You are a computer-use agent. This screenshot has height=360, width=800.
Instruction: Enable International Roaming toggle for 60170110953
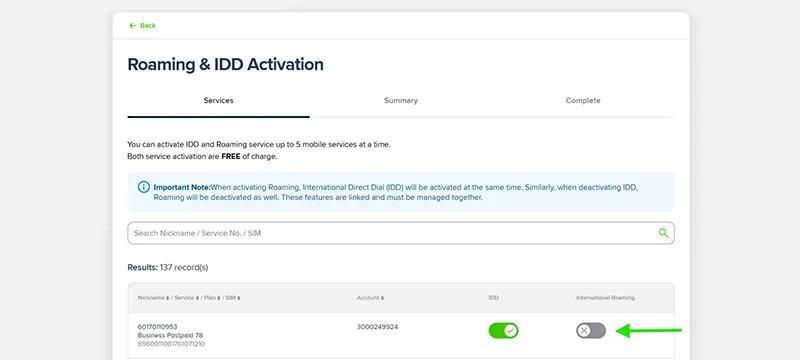pos(591,330)
